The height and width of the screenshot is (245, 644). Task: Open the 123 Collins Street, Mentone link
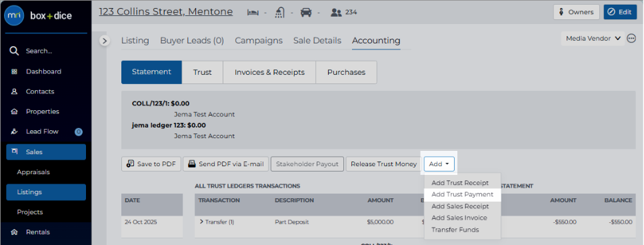point(166,12)
